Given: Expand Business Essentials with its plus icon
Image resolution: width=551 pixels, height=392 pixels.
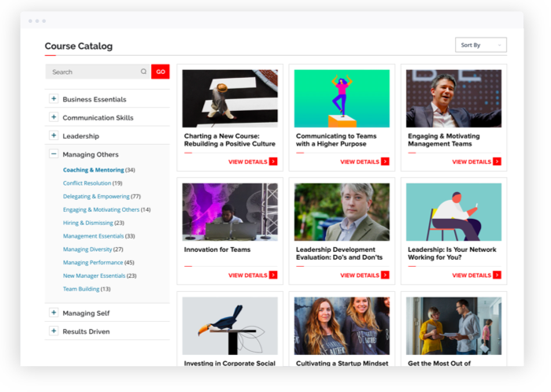Looking at the screenshot, I should 54,98.
